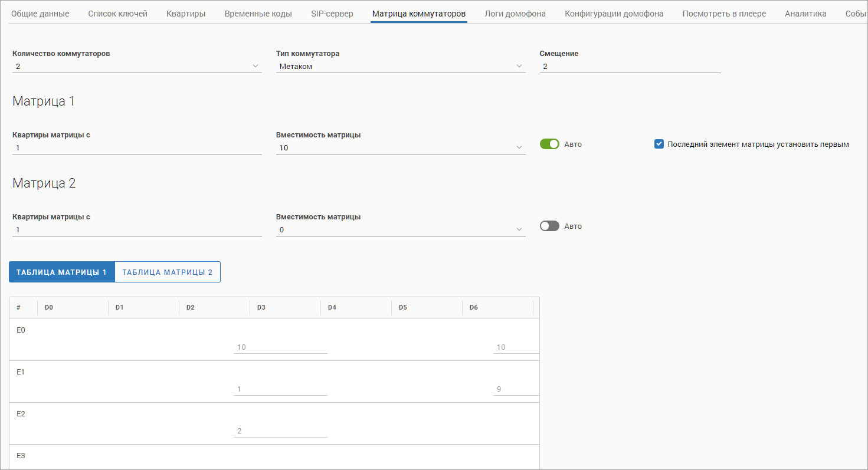Click the Таблица матрицы 1 button
868x470 pixels.
click(x=61, y=272)
